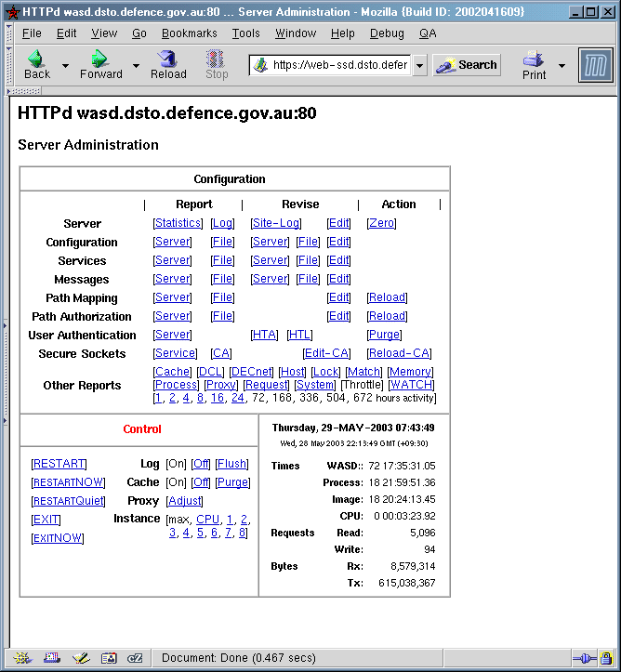Click the EXITNOW control link
This screenshot has height=672, width=621.
pyautogui.click(x=58, y=538)
